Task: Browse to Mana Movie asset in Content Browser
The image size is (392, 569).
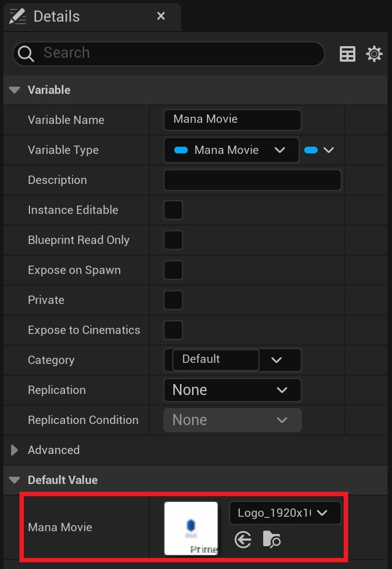Action: (x=272, y=539)
